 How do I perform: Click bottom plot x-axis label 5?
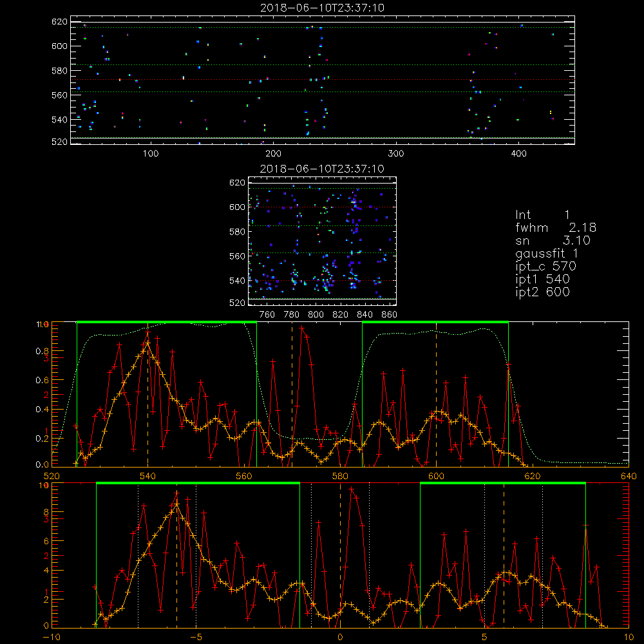coord(484,638)
